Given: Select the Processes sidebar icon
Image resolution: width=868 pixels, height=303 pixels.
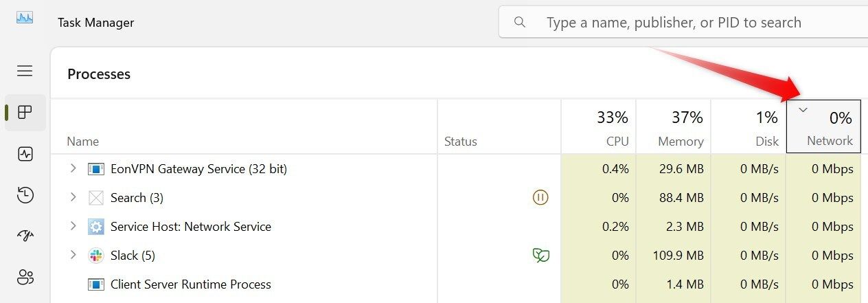Looking at the screenshot, I should (x=25, y=113).
